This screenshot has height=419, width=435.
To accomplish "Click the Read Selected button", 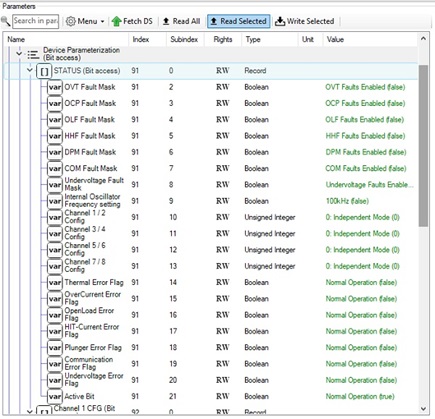I will coord(239,21).
